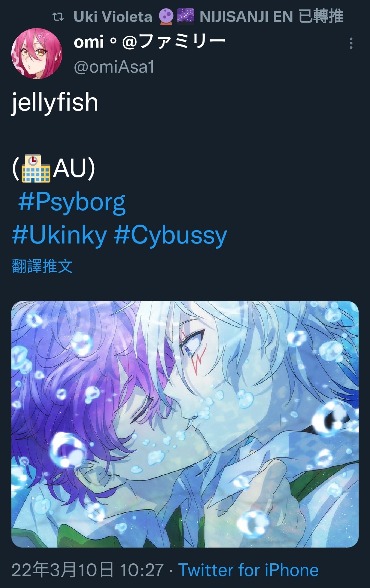The width and height of the screenshot is (370, 588).
Task: Open the three-dot more options menu
Action: (351, 43)
